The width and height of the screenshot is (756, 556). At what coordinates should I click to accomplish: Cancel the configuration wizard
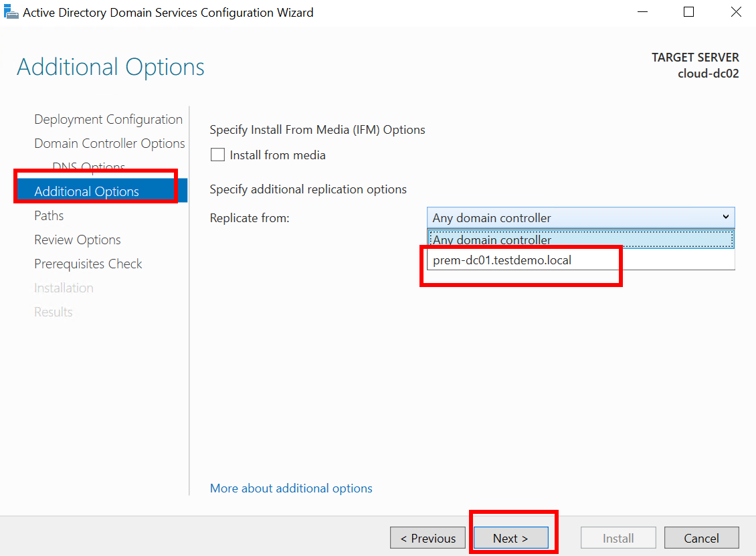coord(702,538)
